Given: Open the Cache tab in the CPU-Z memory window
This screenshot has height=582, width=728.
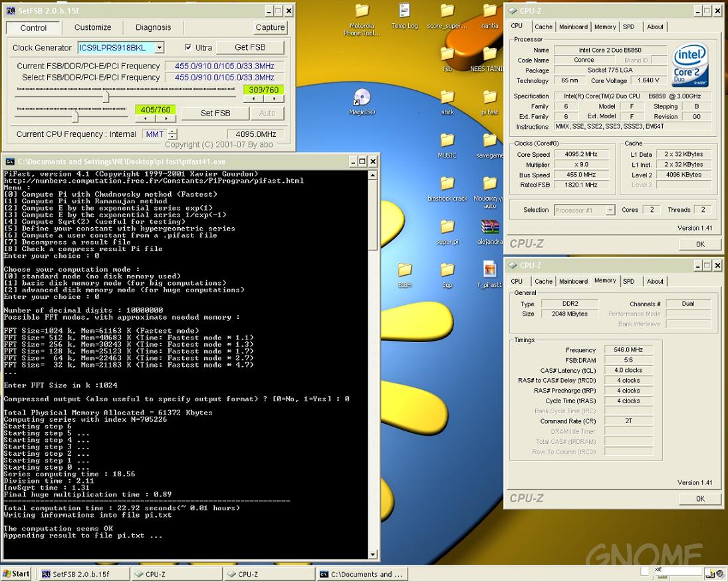Looking at the screenshot, I should tap(543, 281).
